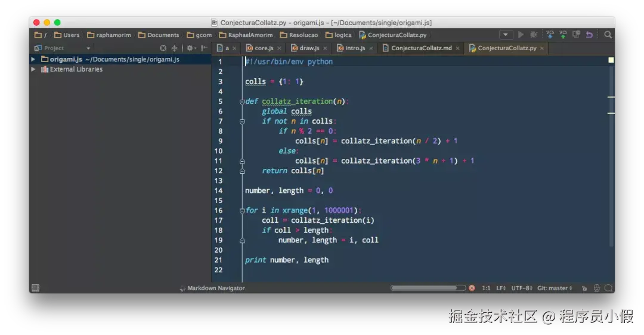Select origami.js project root row
The image size is (644, 335).
(120, 59)
